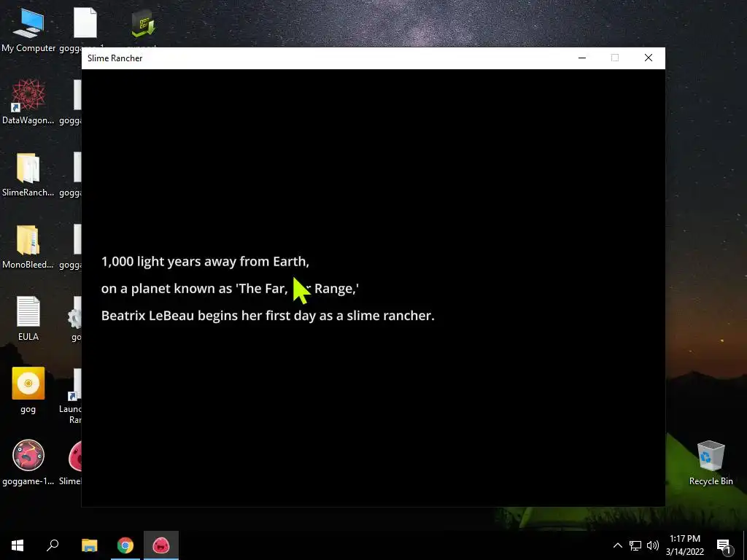Show hidden system tray icons
Image resolution: width=747 pixels, height=560 pixels.
click(617, 545)
